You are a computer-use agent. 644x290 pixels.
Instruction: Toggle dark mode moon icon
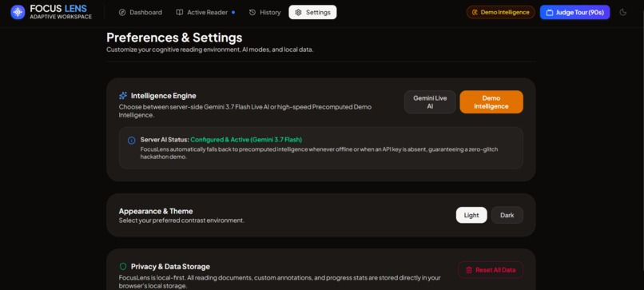(623, 12)
